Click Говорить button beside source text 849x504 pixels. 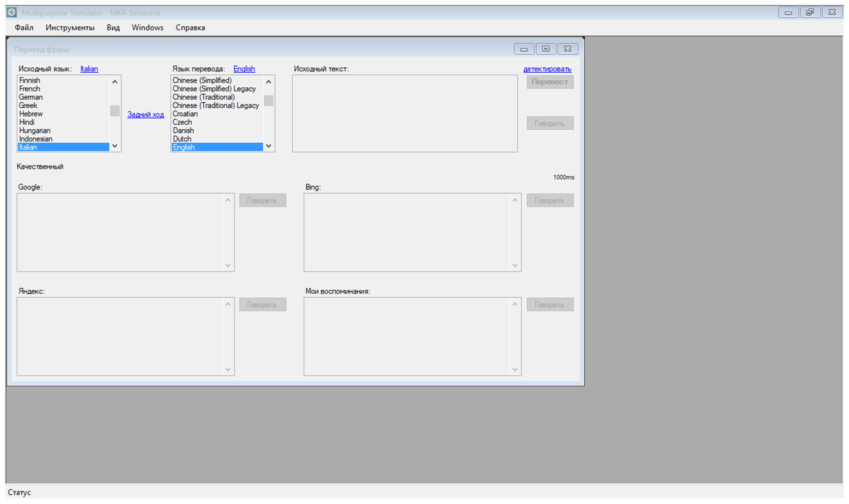coord(550,123)
